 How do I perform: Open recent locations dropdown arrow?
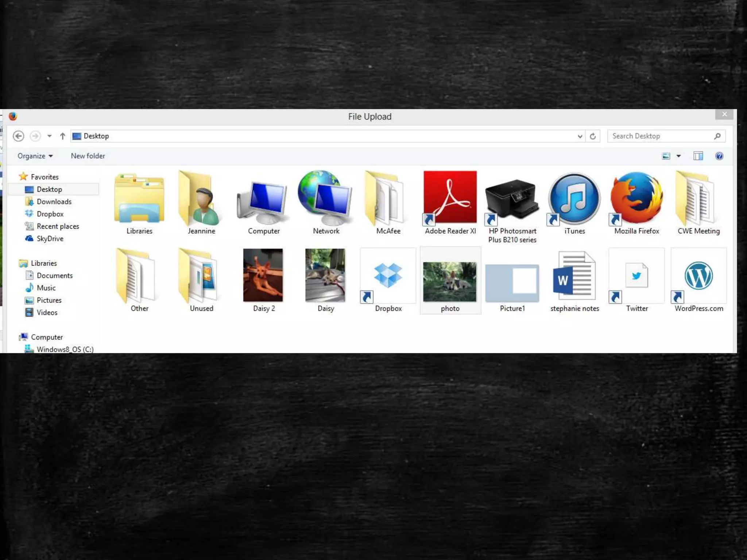click(x=49, y=136)
